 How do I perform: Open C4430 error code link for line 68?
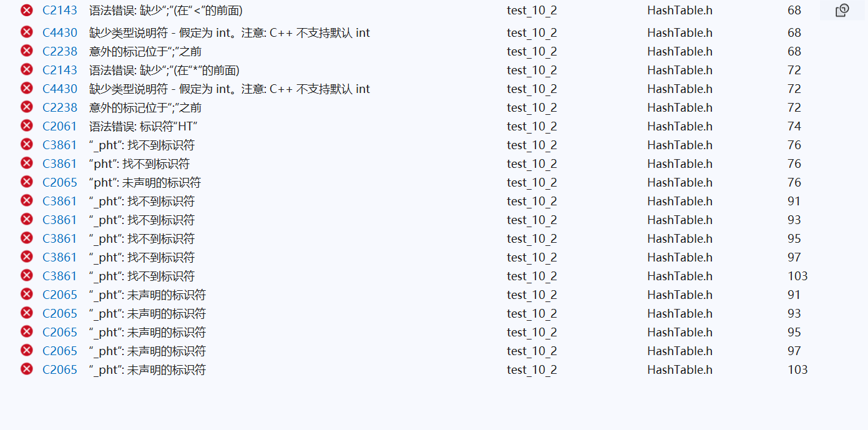[x=60, y=32]
